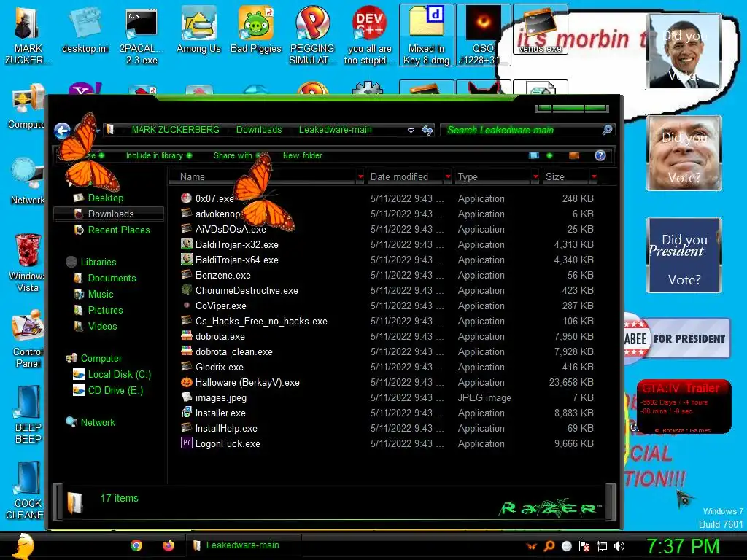Select Music in the navigation pane
This screenshot has height=560, width=747.
click(x=101, y=294)
